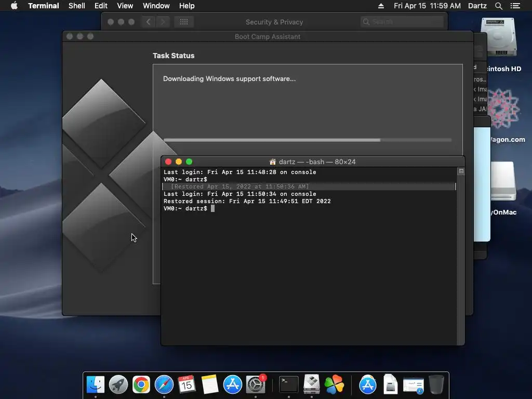
Task: Click the Boot Camp Assistant Dock icon
Action: tap(312, 384)
